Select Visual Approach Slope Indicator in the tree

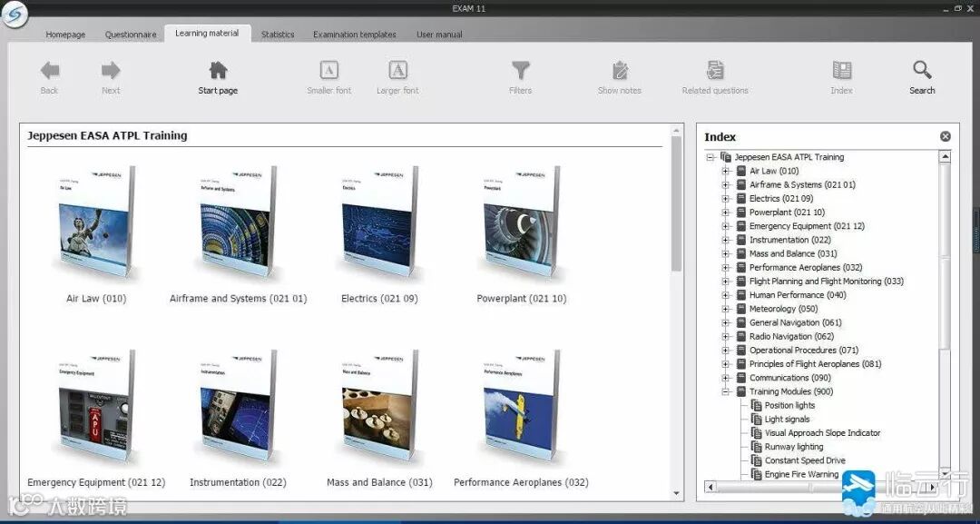[x=822, y=432]
